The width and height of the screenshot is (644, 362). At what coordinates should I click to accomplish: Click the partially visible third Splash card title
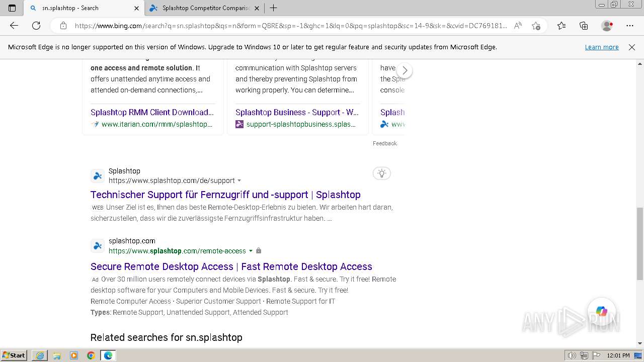[392, 112]
